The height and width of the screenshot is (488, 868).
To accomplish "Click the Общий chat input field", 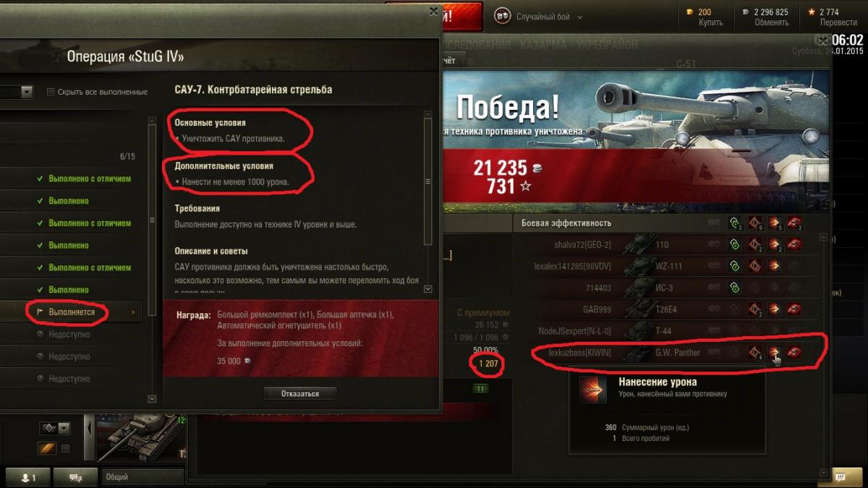I will (143, 477).
